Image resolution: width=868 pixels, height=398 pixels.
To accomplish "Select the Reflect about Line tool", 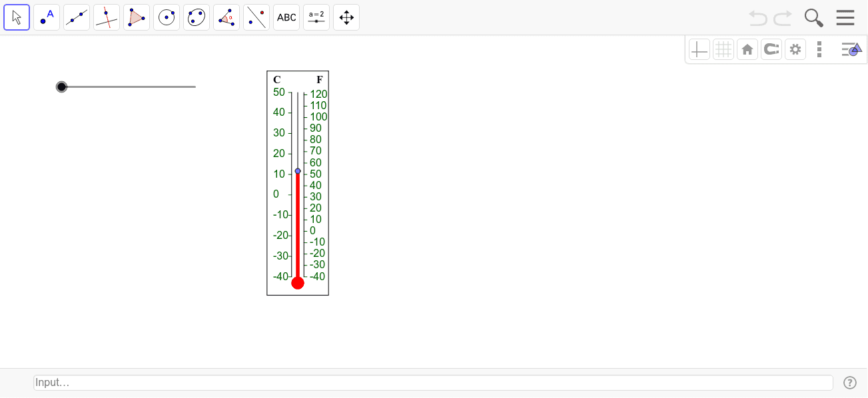I will click(256, 17).
